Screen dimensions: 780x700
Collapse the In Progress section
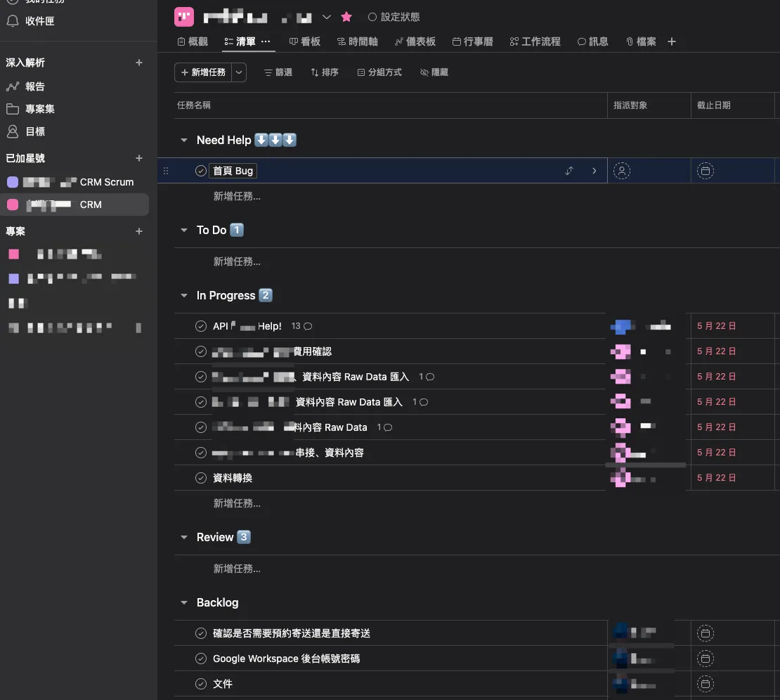[x=184, y=296]
